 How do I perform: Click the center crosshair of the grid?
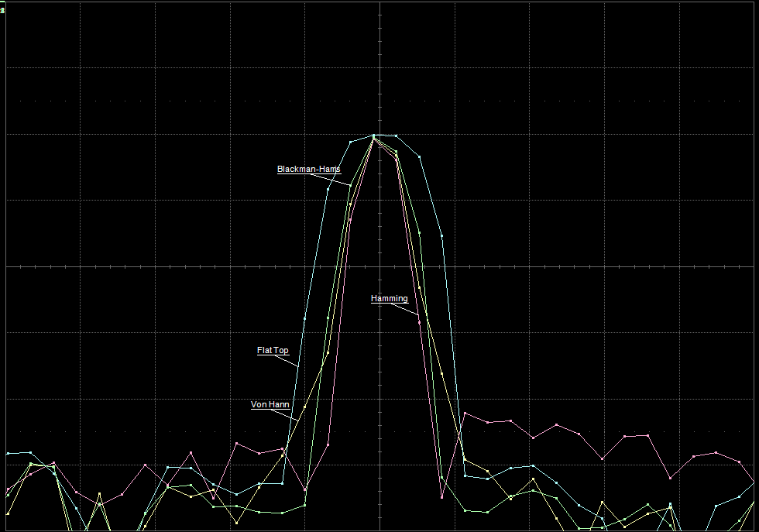[379, 266]
